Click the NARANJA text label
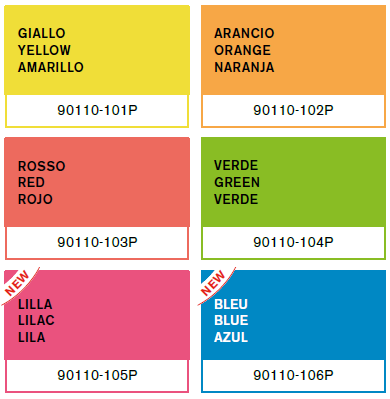390x399 pixels. [244, 67]
